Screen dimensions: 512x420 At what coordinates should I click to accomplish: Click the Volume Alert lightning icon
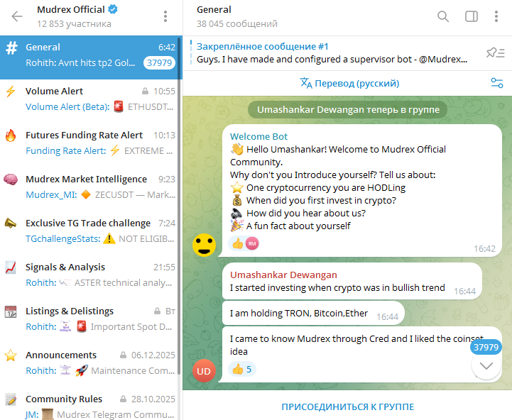pyautogui.click(x=11, y=92)
